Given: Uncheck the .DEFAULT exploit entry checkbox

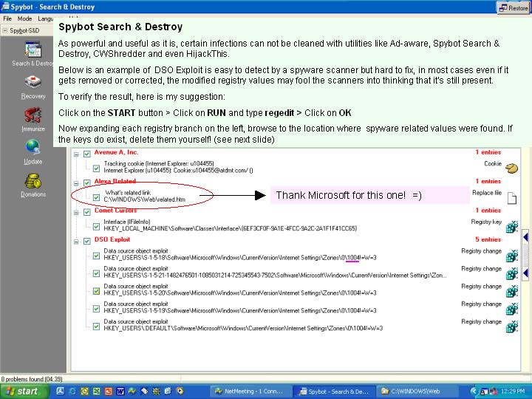Looking at the screenshot, I should [x=96, y=326].
